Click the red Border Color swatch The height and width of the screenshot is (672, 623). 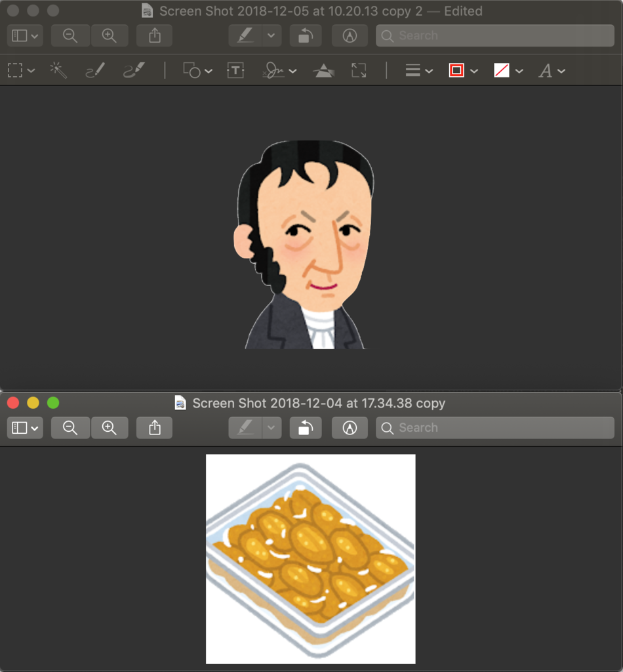[456, 70]
